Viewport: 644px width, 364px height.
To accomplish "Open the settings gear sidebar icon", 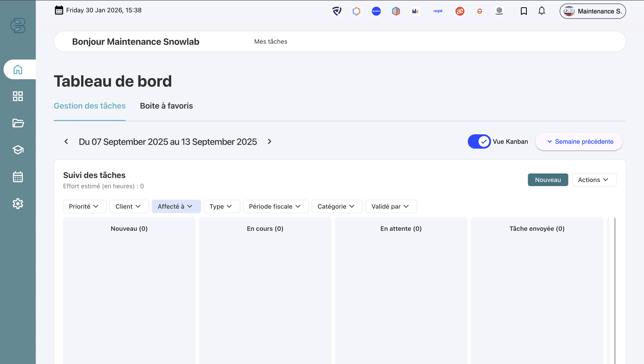I will (18, 203).
